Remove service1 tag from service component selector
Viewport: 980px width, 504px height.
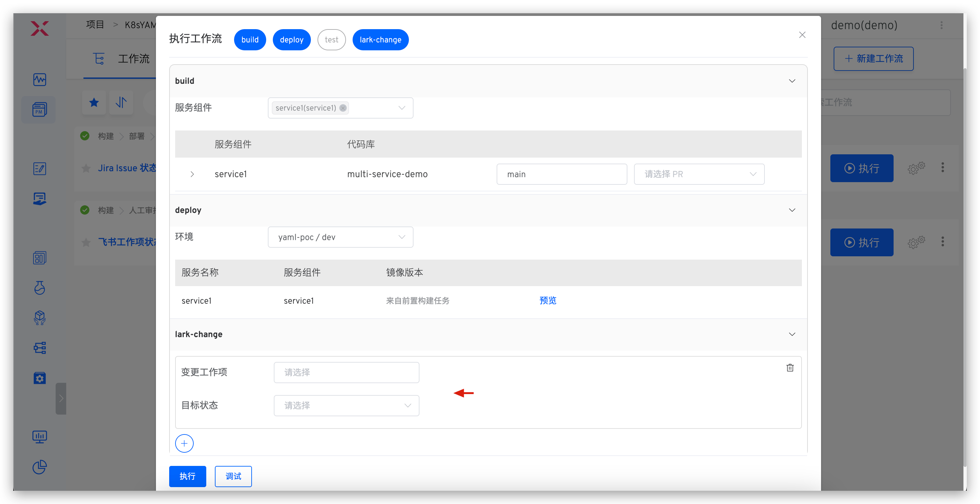pos(343,108)
